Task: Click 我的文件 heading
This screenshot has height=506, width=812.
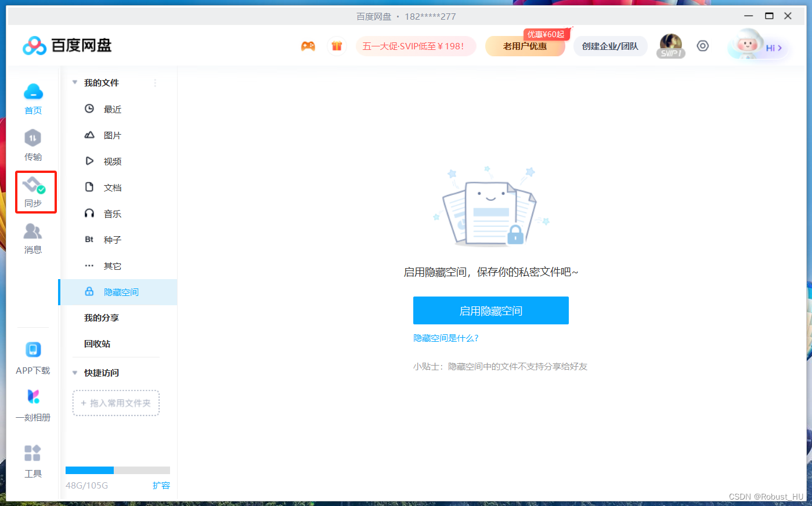Action: point(102,83)
